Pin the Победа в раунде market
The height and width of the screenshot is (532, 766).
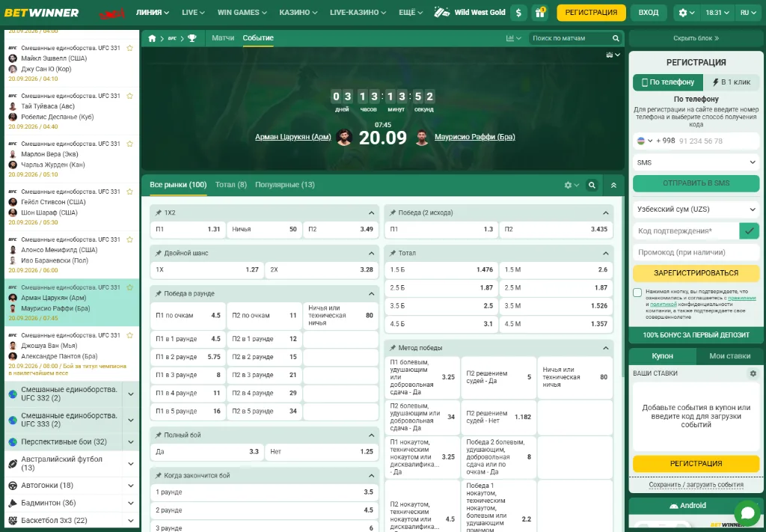click(x=159, y=293)
